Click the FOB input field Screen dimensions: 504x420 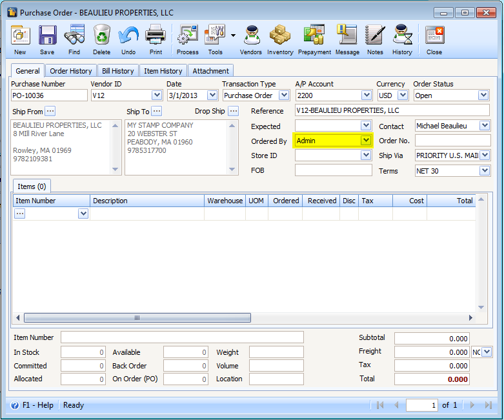click(x=334, y=170)
